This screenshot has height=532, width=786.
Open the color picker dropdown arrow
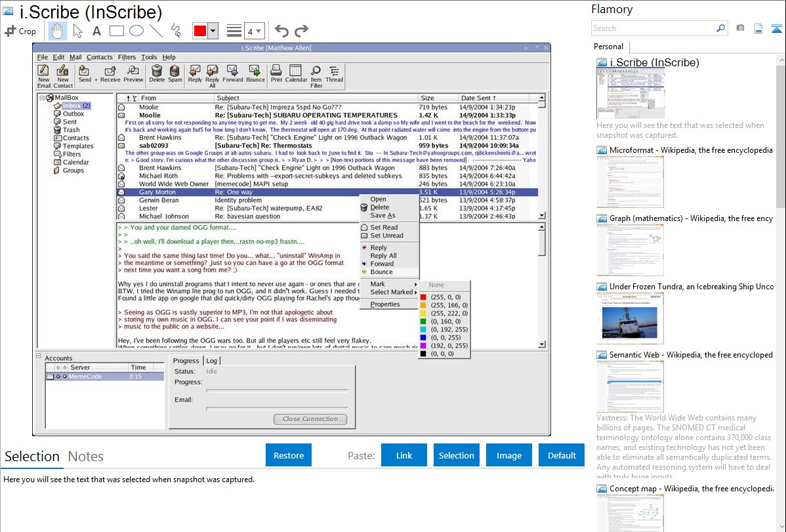point(213,31)
